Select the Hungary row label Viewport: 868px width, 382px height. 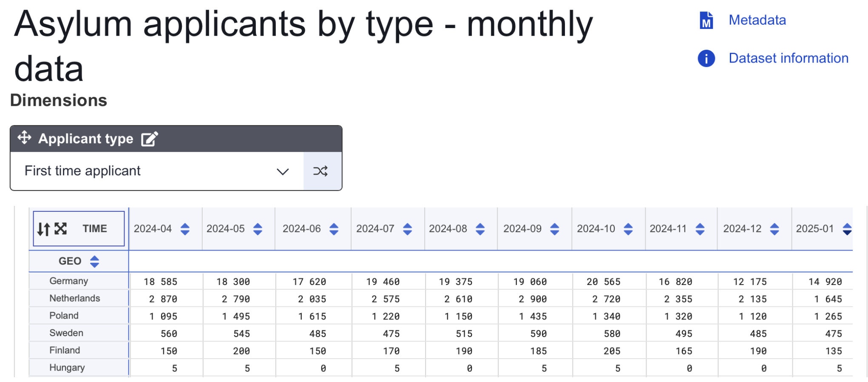(67, 368)
